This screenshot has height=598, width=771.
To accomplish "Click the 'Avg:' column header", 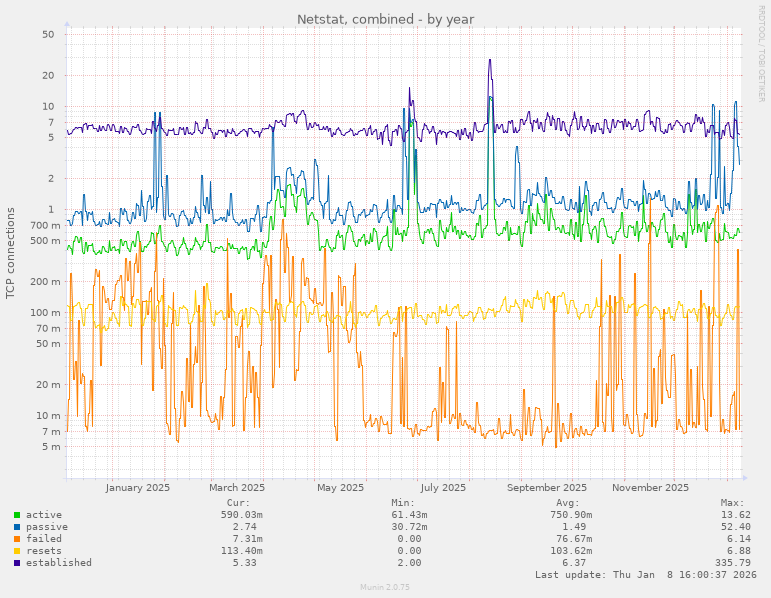I will click(x=568, y=503).
